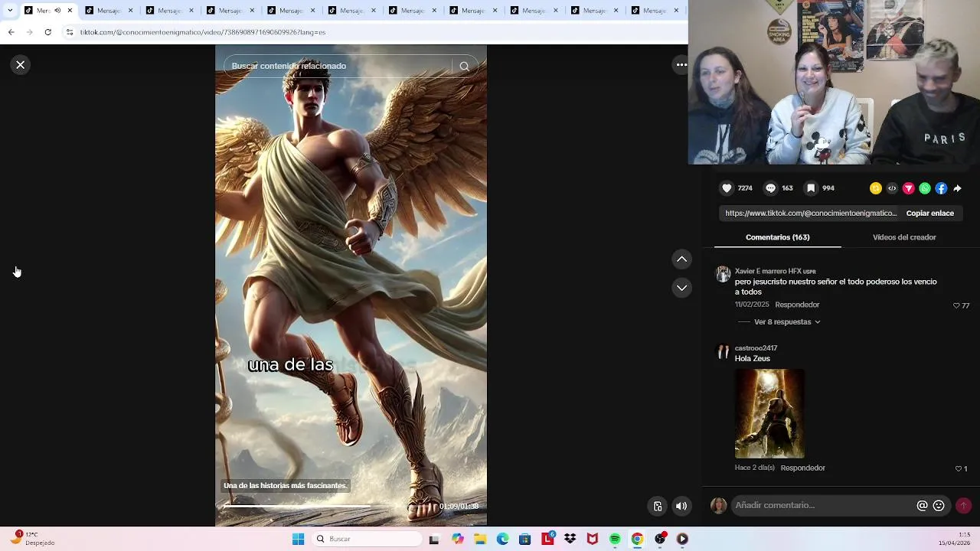Screen dimensions: 980x551
Task: Reply to Xavier E marrero's comment
Action: click(x=797, y=305)
